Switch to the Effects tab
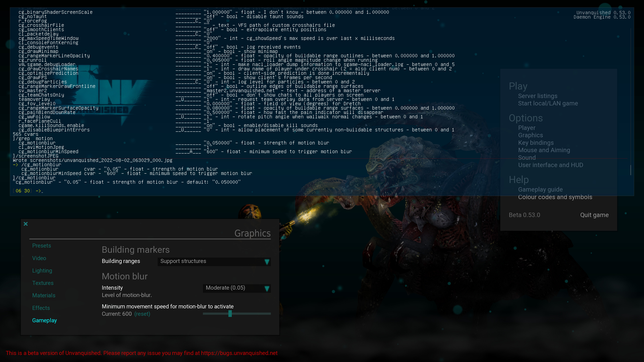644x362 pixels. [x=41, y=308]
